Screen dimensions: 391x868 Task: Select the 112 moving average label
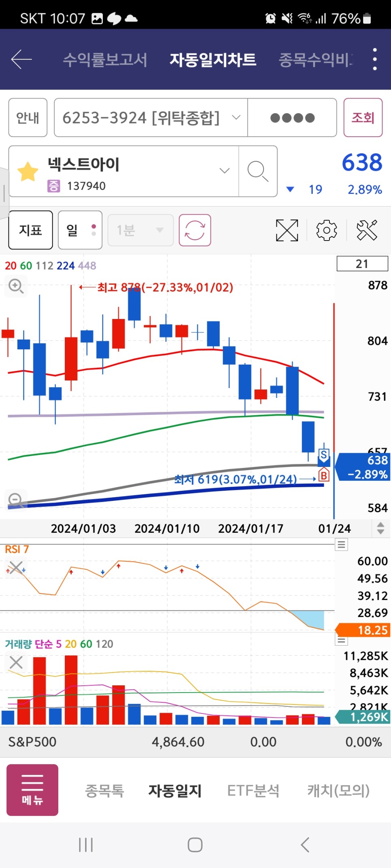(x=45, y=266)
